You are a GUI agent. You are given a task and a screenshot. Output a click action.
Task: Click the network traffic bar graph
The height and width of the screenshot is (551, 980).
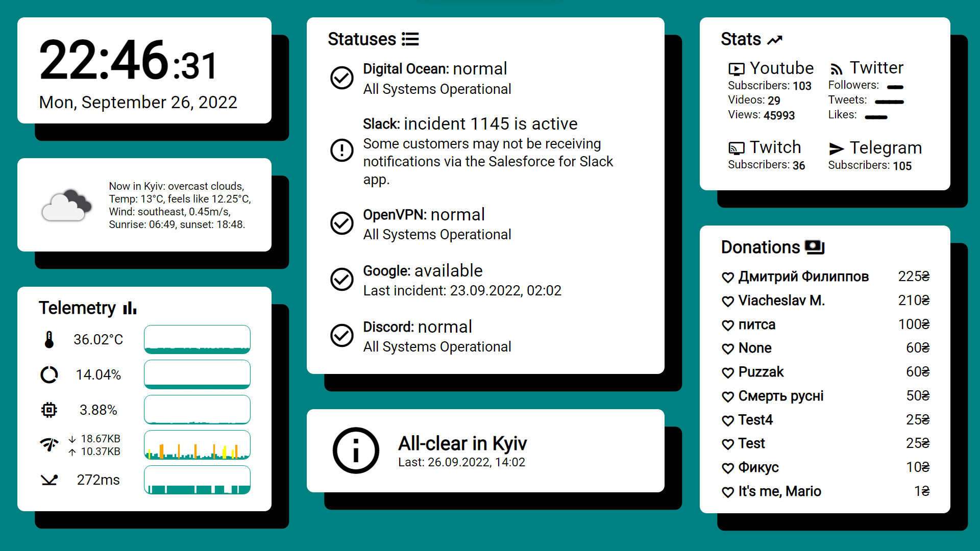tap(197, 445)
